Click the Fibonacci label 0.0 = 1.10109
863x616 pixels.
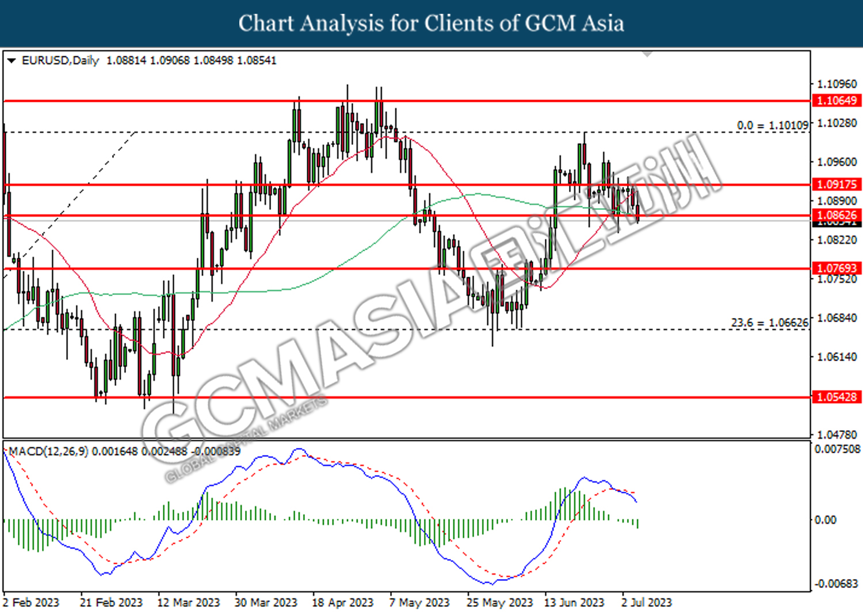(773, 125)
